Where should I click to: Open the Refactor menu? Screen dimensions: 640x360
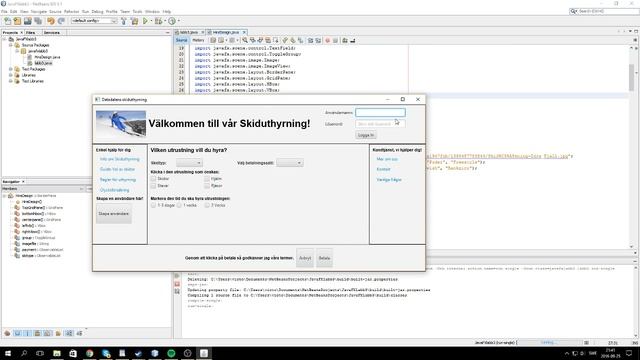[x=71, y=12]
